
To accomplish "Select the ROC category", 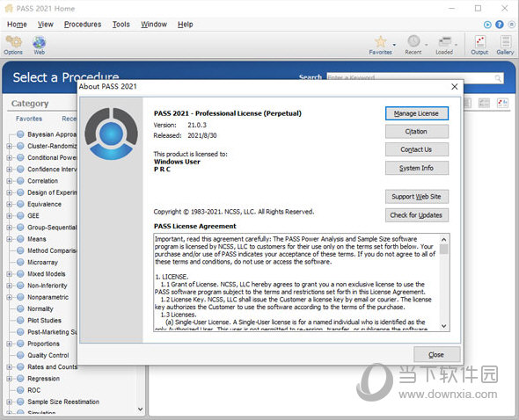I will point(33,390).
